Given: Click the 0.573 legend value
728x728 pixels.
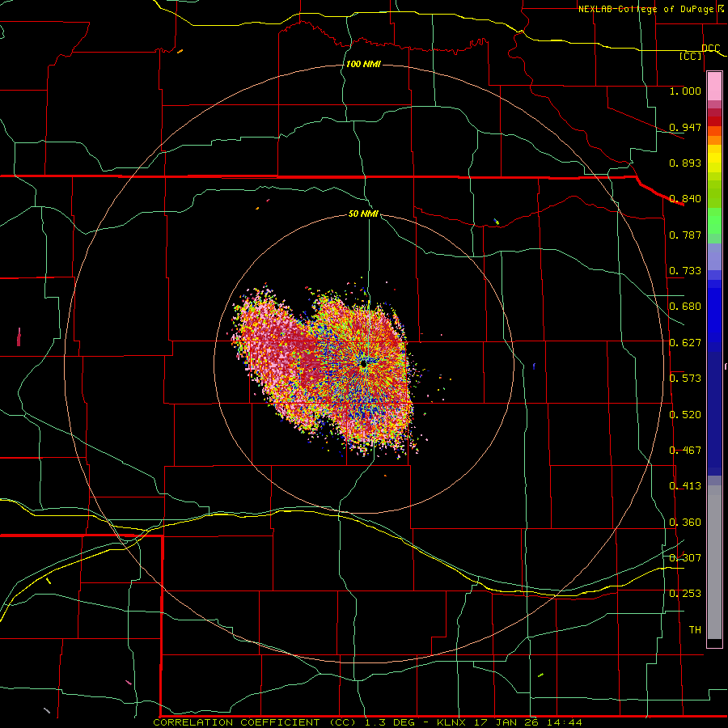Looking at the screenshot, I should click(685, 379).
